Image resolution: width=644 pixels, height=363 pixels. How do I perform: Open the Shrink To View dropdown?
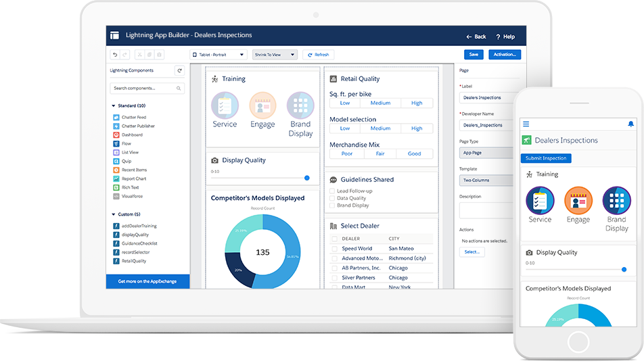pos(275,55)
